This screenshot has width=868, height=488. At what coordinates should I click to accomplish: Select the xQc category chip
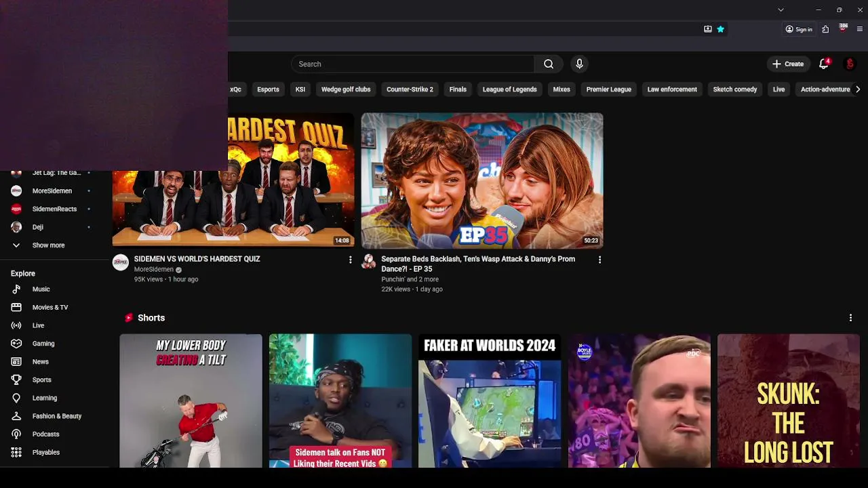(235, 89)
